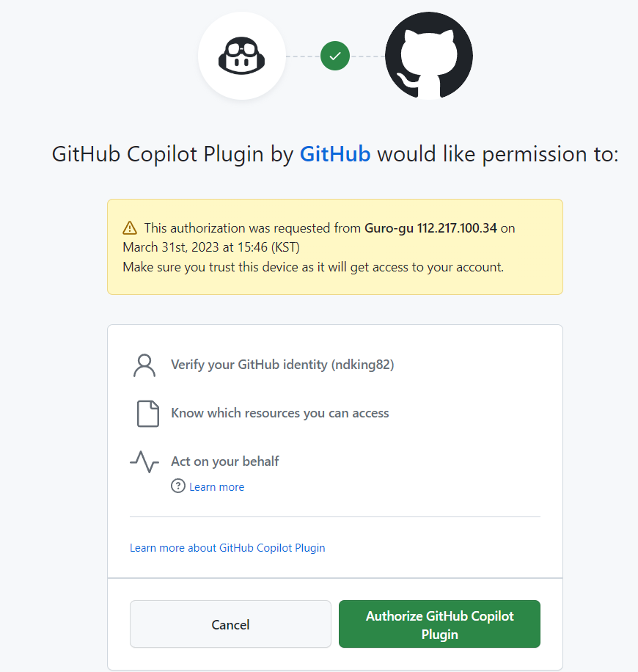Viewport: 638px width, 672px height.
Task: Click the Learn more link under Act on your behalf
Action: click(216, 486)
